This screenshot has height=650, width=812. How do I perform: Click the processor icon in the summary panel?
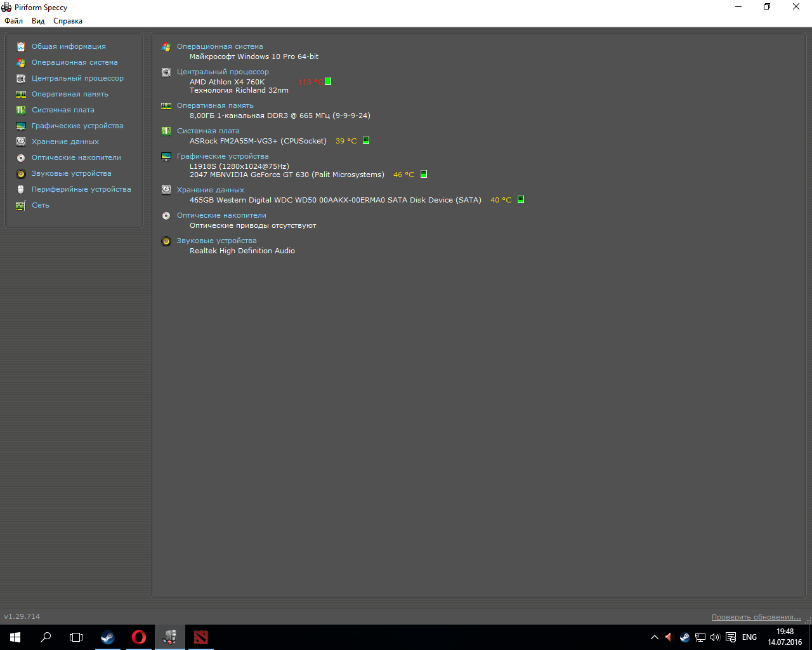click(166, 72)
